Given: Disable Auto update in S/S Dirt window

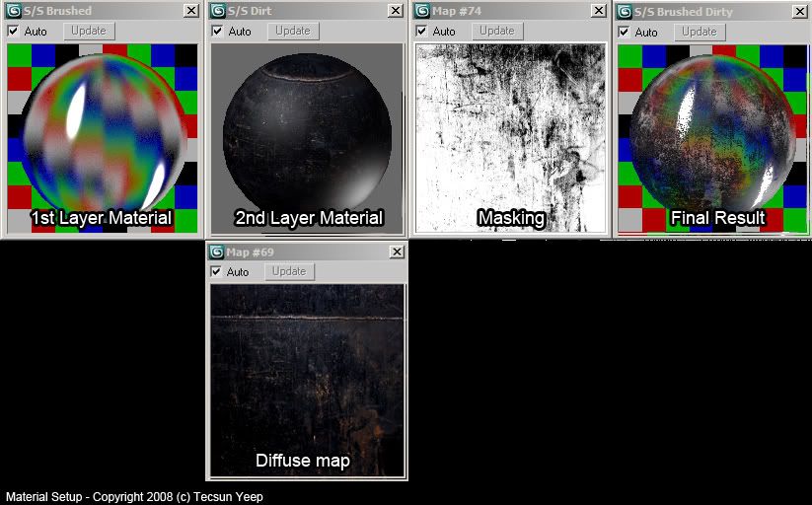Looking at the screenshot, I should (x=217, y=31).
